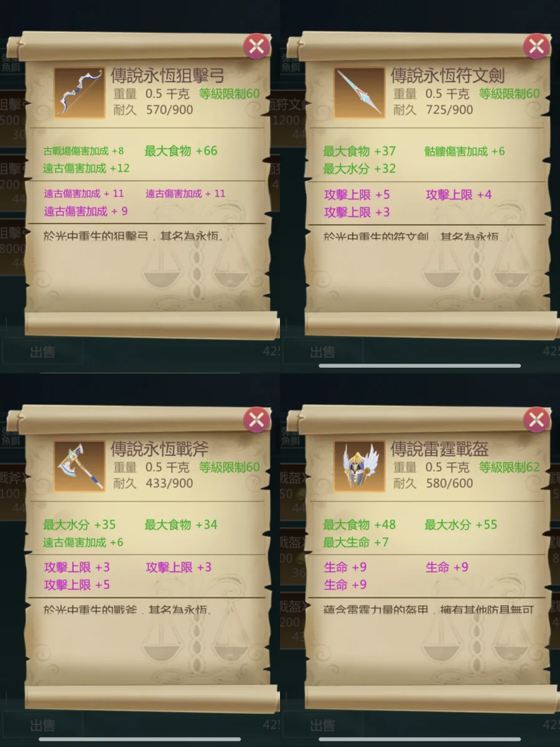This screenshot has height=747, width=560.
Task: Select the 古戰場傷害加成 +8 attribute
Action: [x=83, y=151]
